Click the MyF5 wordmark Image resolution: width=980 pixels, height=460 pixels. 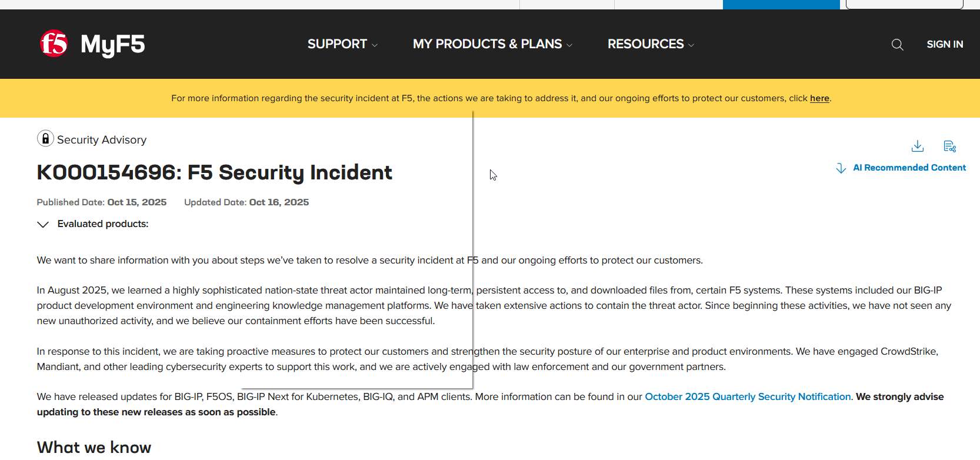[112, 45]
